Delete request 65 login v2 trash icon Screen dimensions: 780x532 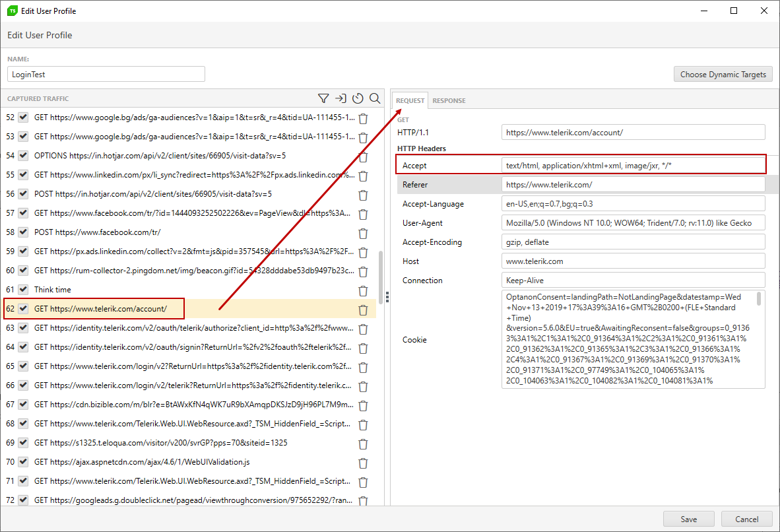pos(363,367)
